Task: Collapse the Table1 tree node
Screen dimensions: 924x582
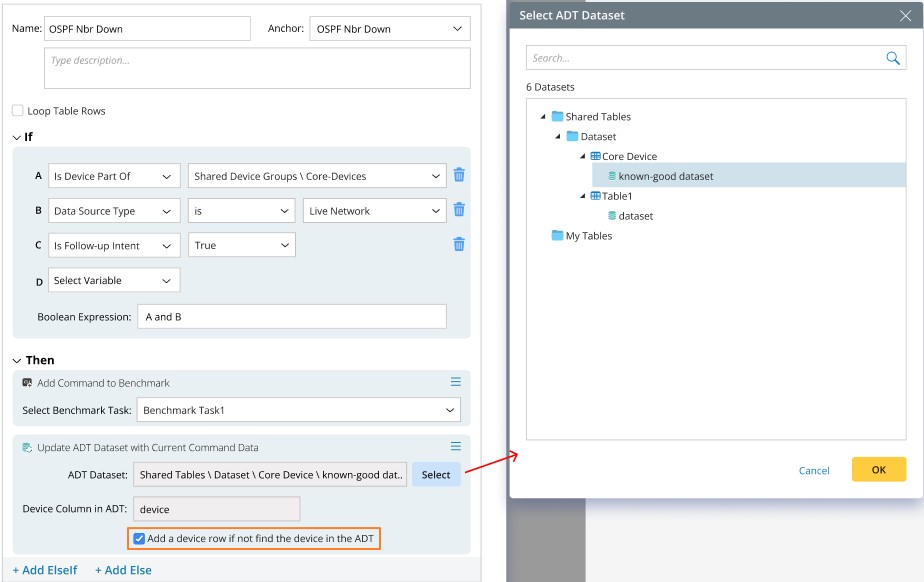Action: pos(582,196)
